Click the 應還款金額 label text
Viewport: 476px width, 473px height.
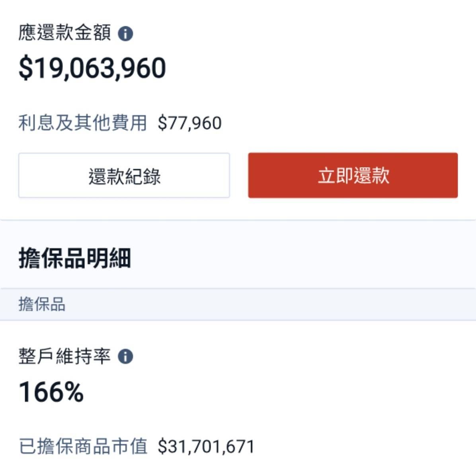(x=64, y=33)
